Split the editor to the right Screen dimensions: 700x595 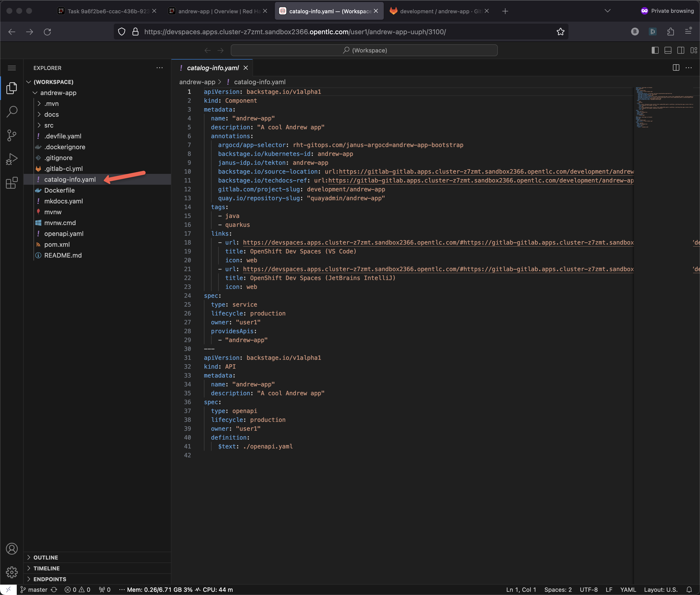pos(676,68)
